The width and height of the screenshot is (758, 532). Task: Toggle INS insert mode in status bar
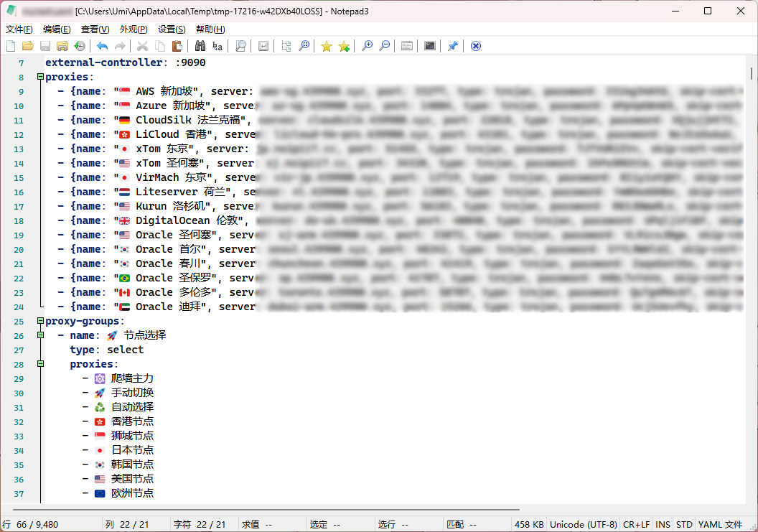663,525
